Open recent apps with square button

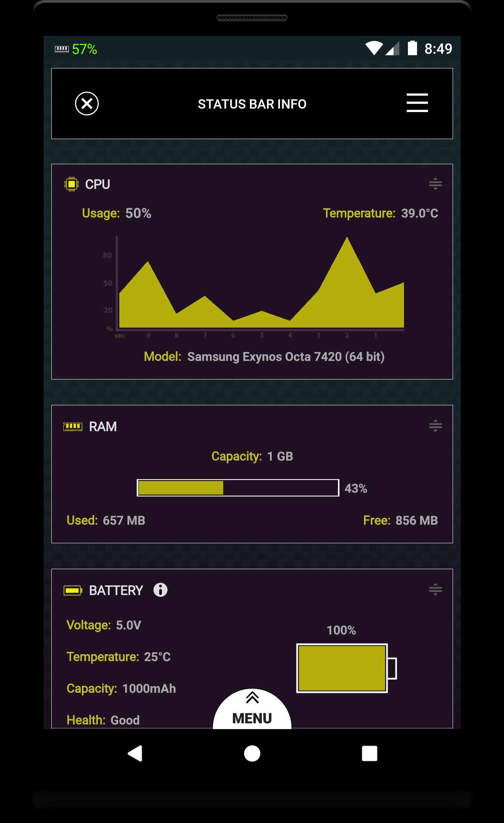(370, 753)
